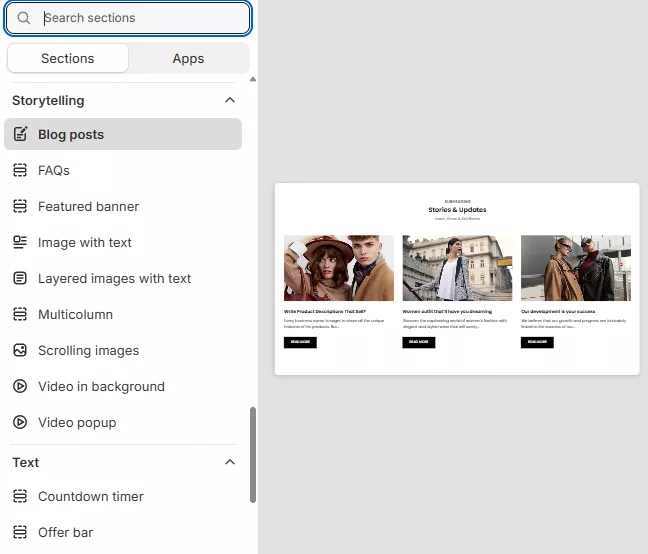
Task: Click the section list scrollbar thumb
Action: coord(253,455)
